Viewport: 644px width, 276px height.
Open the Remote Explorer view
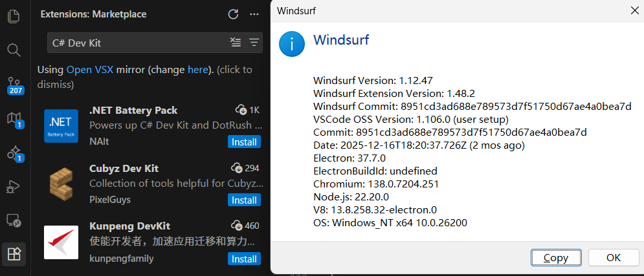point(14,221)
